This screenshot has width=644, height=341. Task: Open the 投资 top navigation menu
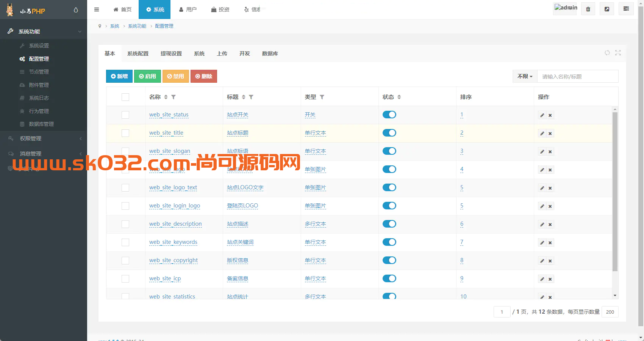click(220, 9)
